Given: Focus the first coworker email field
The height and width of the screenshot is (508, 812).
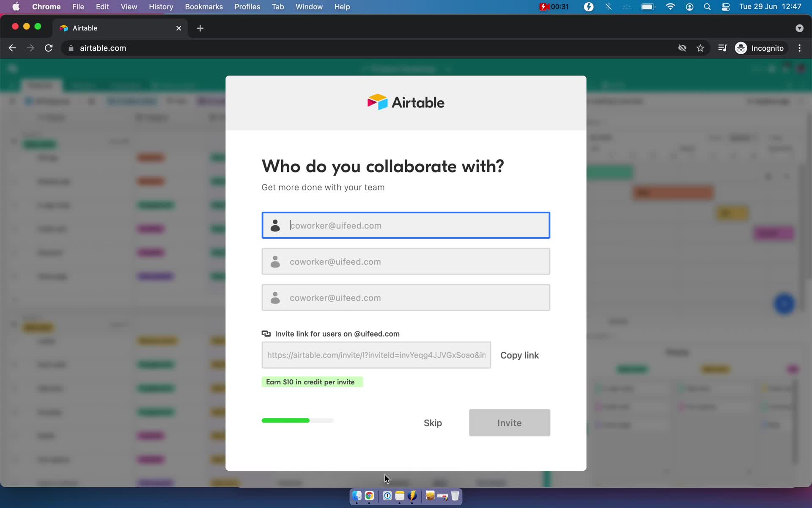Looking at the screenshot, I should [x=406, y=225].
